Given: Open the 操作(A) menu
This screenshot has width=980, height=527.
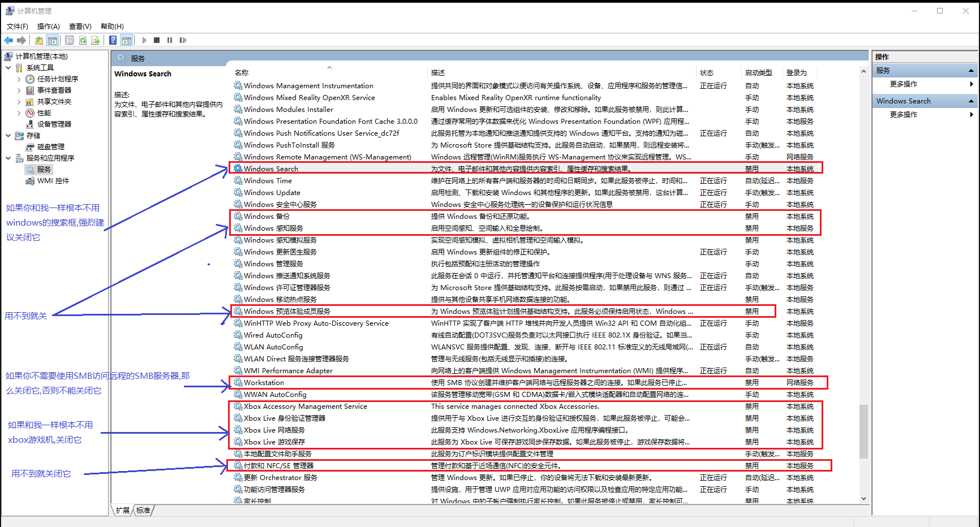Looking at the screenshot, I should click(x=48, y=27).
